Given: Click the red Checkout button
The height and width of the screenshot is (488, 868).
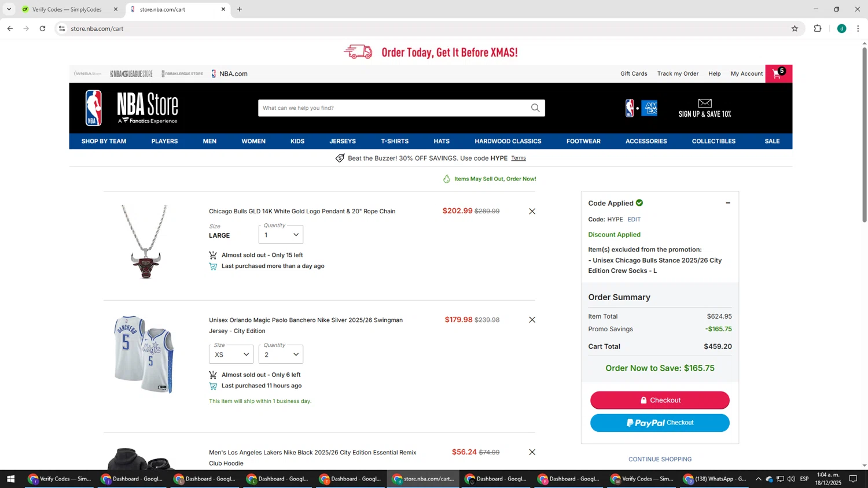Looking at the screenshot, I should 660,400.
